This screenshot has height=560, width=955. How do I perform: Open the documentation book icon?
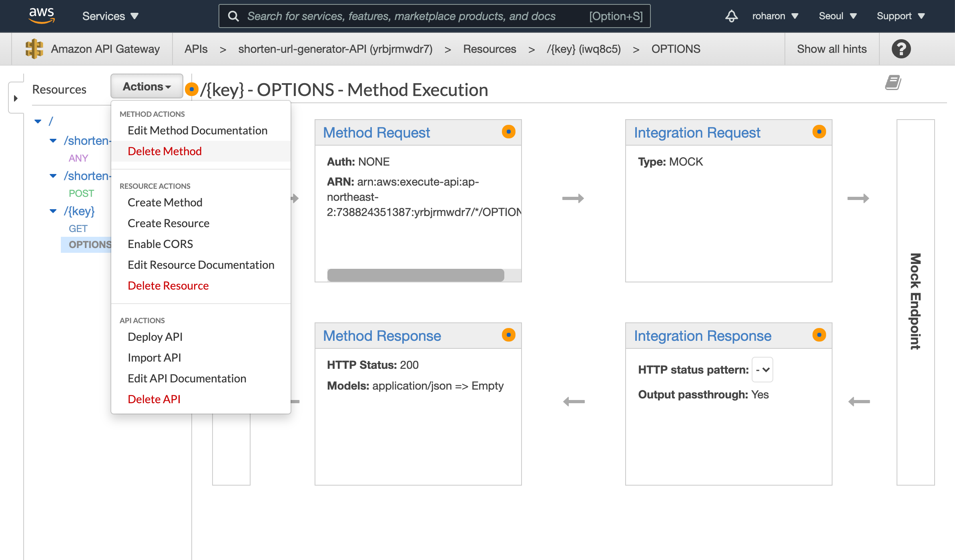pos(893,83)
